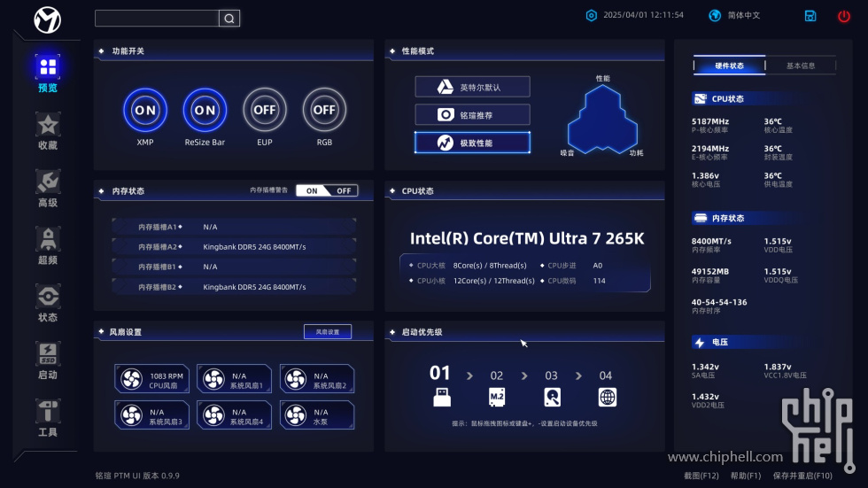The height and width of the screenshot is (488, 868).
Task: Click the 内存插槽B2 Kingbank DDR5 row
Action: click(x=234, y=287)
